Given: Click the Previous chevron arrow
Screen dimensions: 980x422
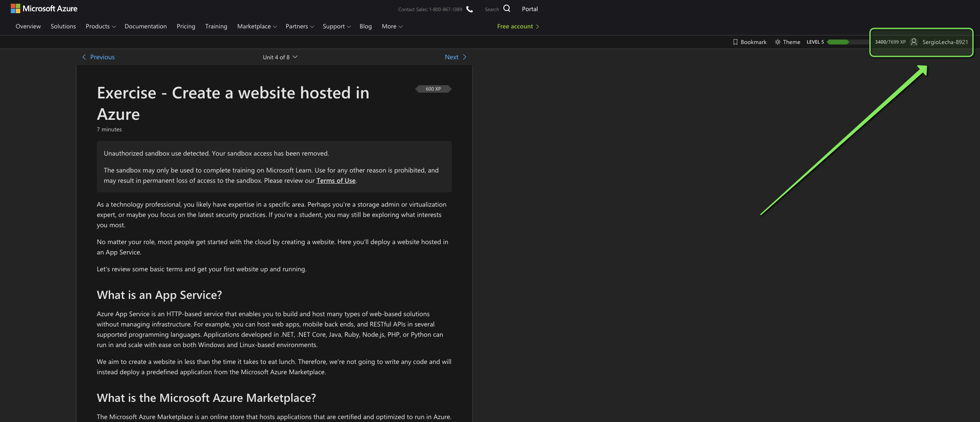Looking at the screenshot, I should coord(84,57).
